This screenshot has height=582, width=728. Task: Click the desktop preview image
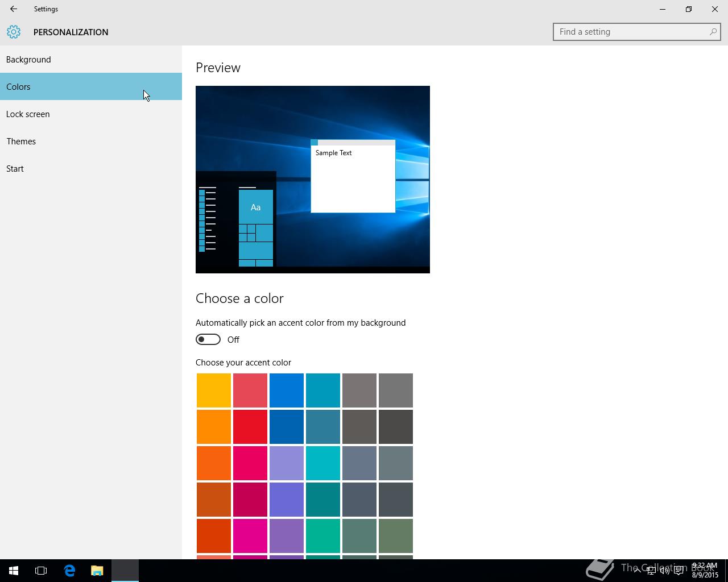(x=313, y=180)
